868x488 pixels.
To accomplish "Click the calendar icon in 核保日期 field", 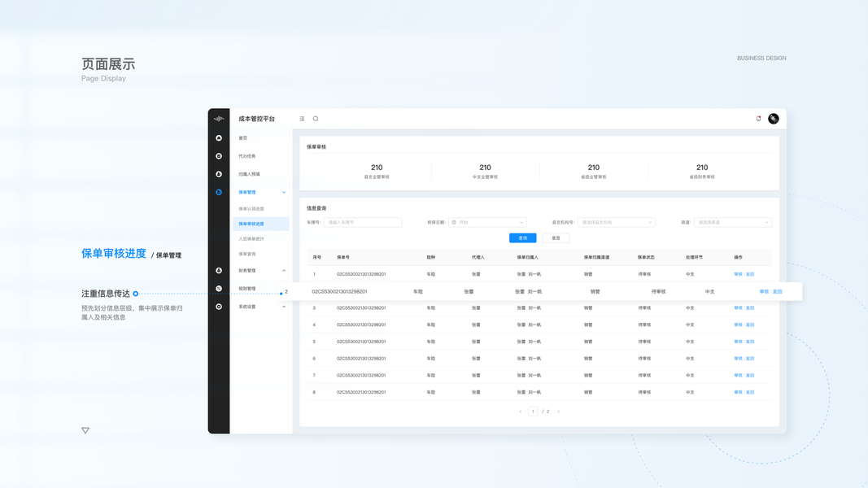I will (454, 222).
